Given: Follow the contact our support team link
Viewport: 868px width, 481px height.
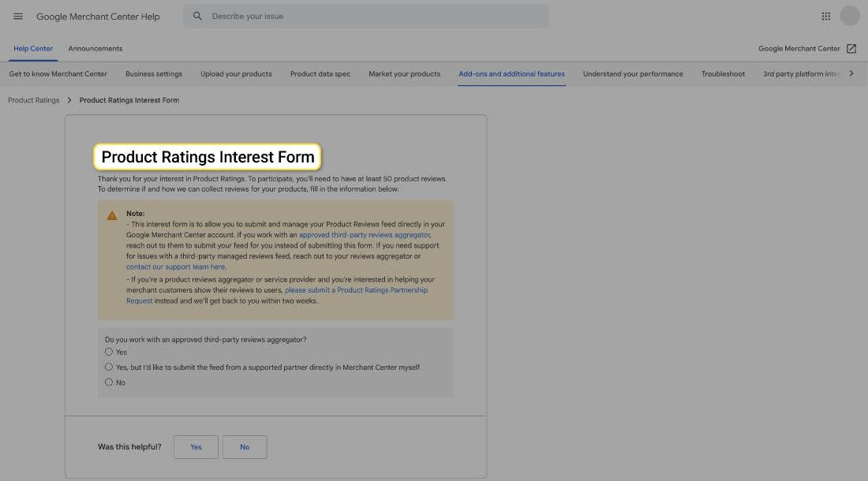Looking at the screenshot, I should pyautogui.click(x=175, y=267).
